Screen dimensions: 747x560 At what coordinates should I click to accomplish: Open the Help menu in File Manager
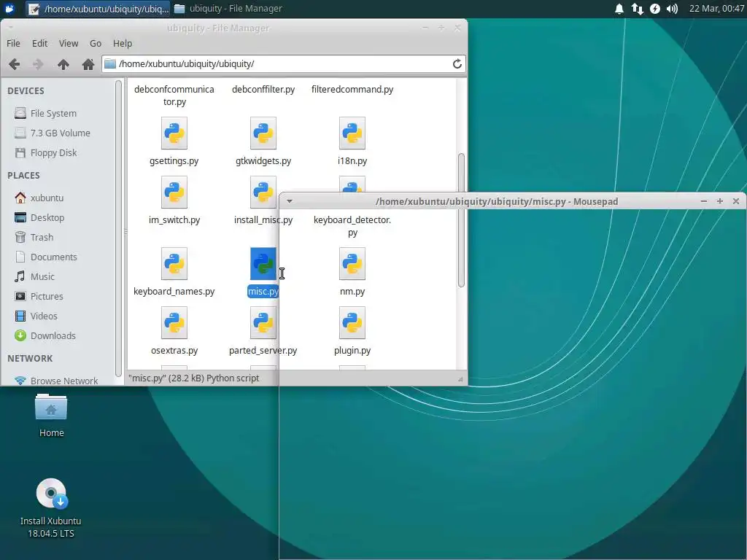(123, 43)
